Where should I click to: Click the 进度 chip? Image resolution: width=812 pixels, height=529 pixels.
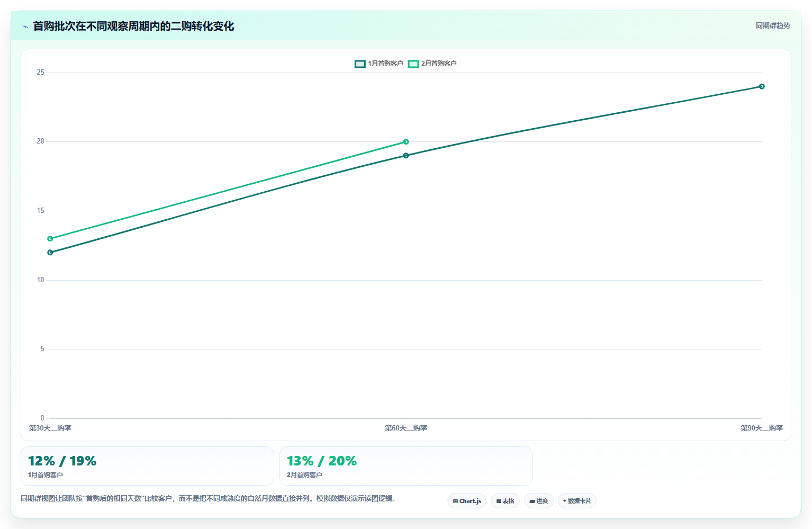pyautogui.click(x=539, y=501)
